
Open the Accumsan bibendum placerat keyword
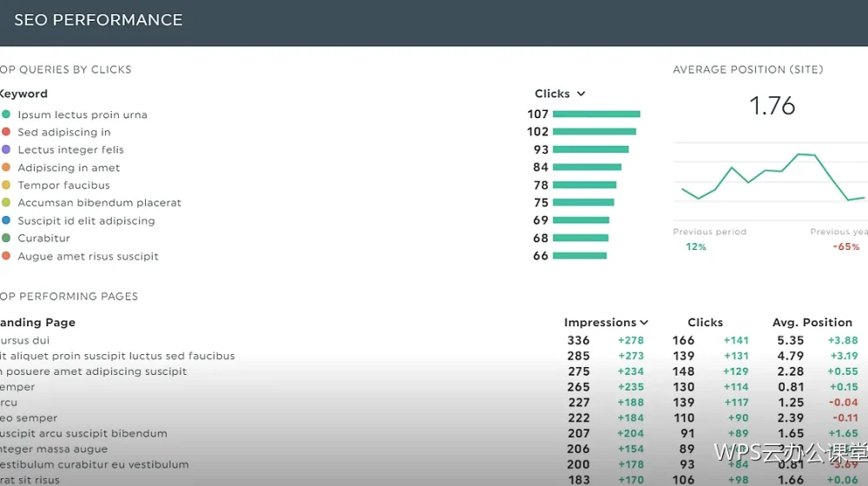99,202
